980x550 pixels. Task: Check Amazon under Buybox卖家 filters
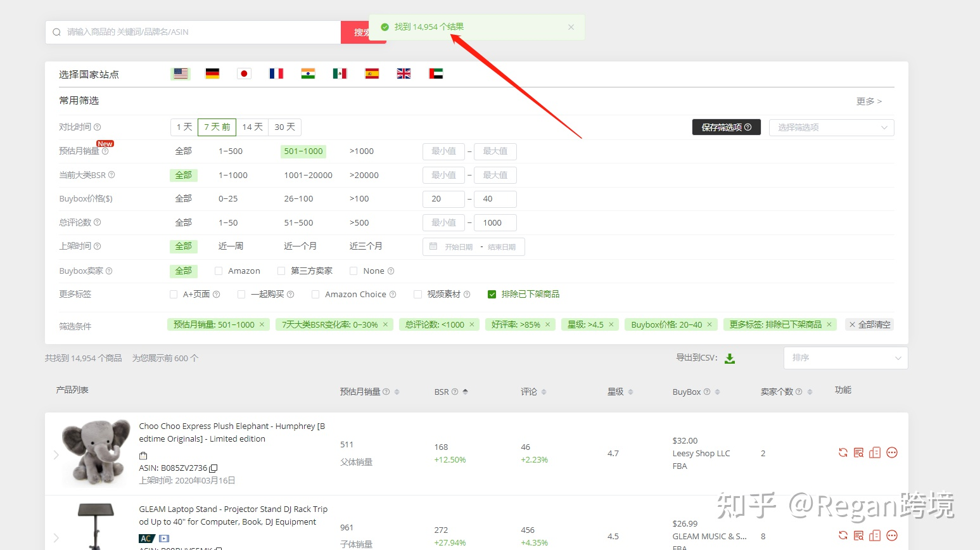[218, 271]
